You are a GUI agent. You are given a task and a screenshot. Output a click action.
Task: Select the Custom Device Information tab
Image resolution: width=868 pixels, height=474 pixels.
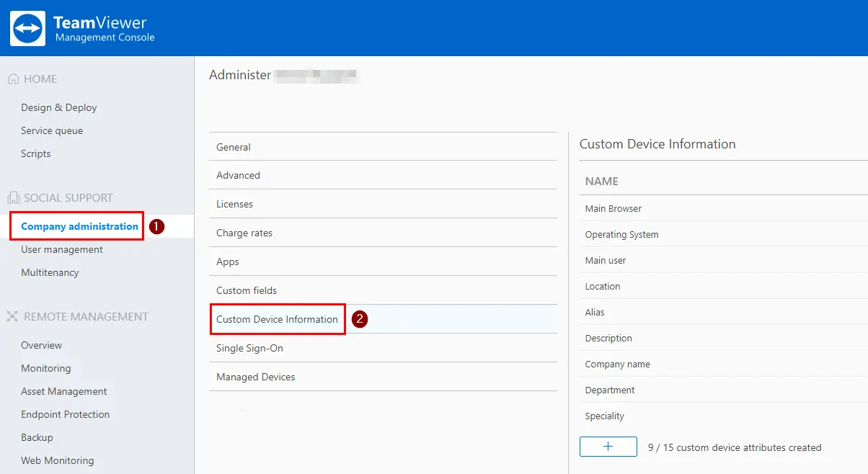[x=383, y=319]
